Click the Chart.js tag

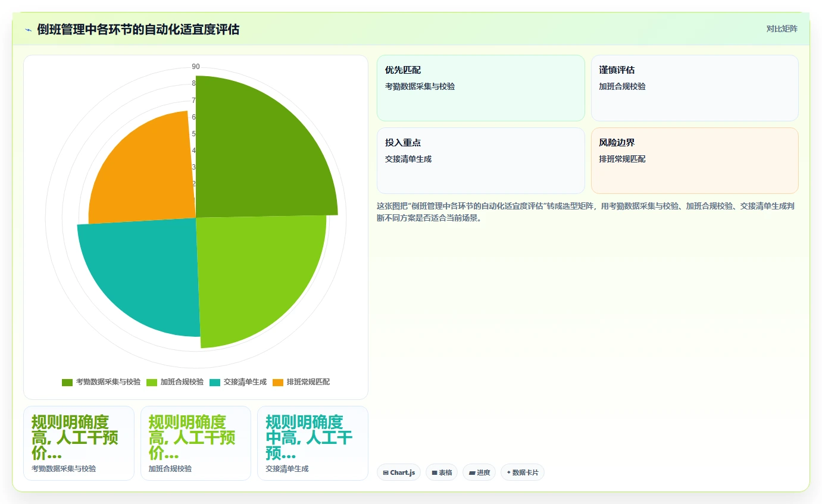click(x=399, y=472)
